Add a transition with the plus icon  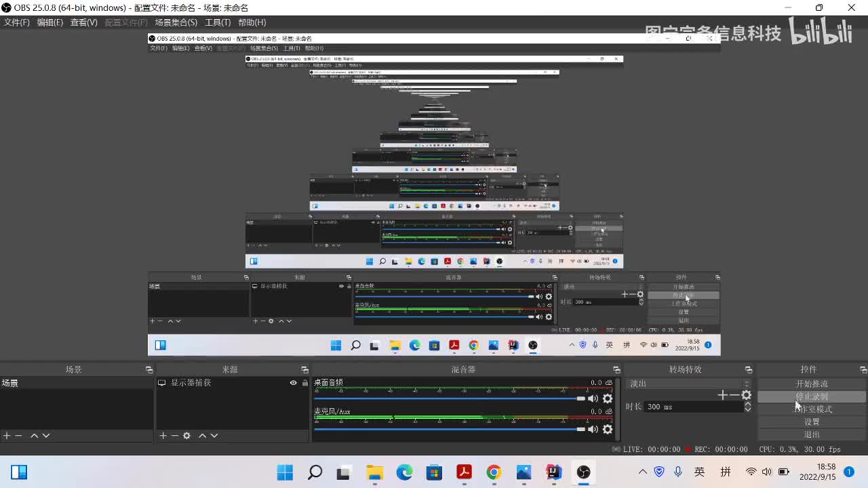click(x=722, y=395)
